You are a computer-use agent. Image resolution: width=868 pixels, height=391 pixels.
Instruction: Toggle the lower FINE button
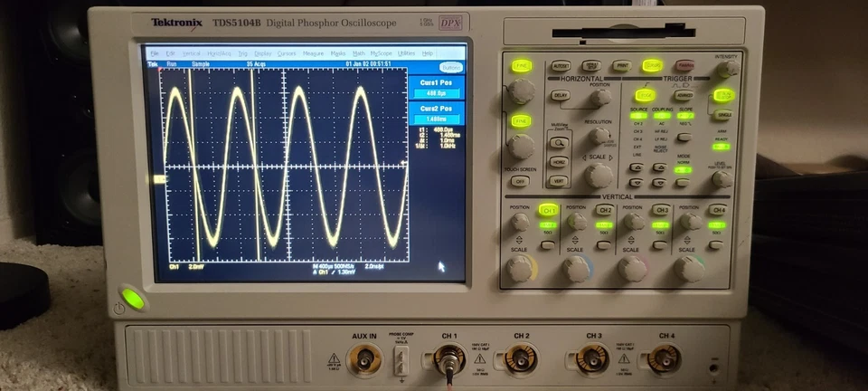pos(521,120)
